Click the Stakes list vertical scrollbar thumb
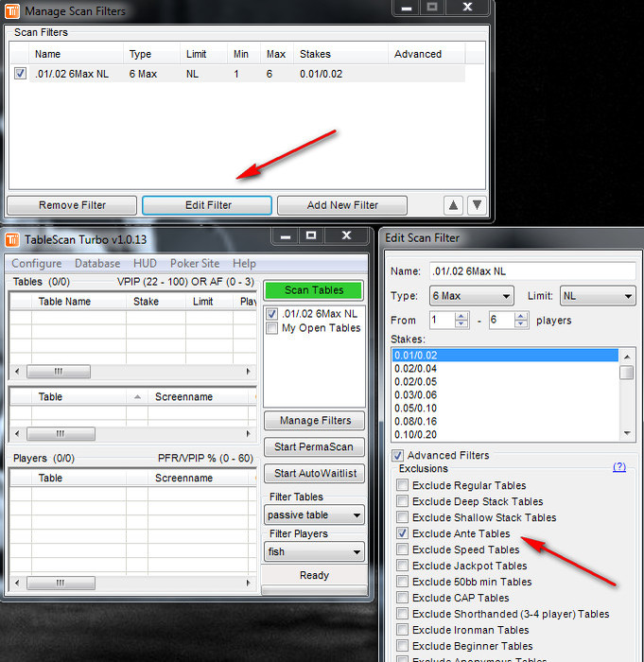 point(627,373)
